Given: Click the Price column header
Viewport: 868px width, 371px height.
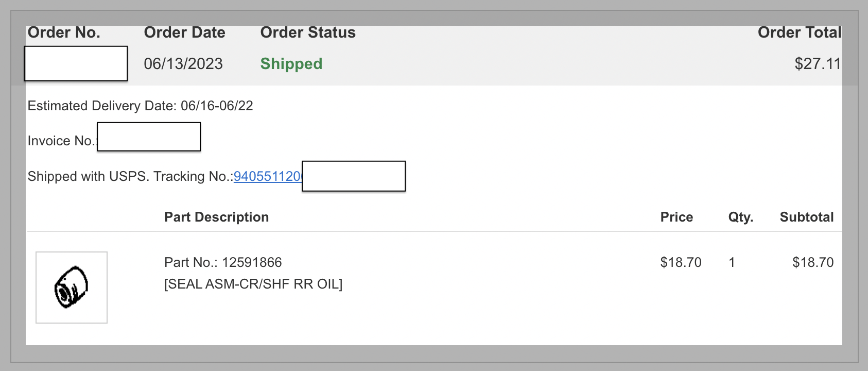Looking at the screenshot, I should [x=676, y=217].
